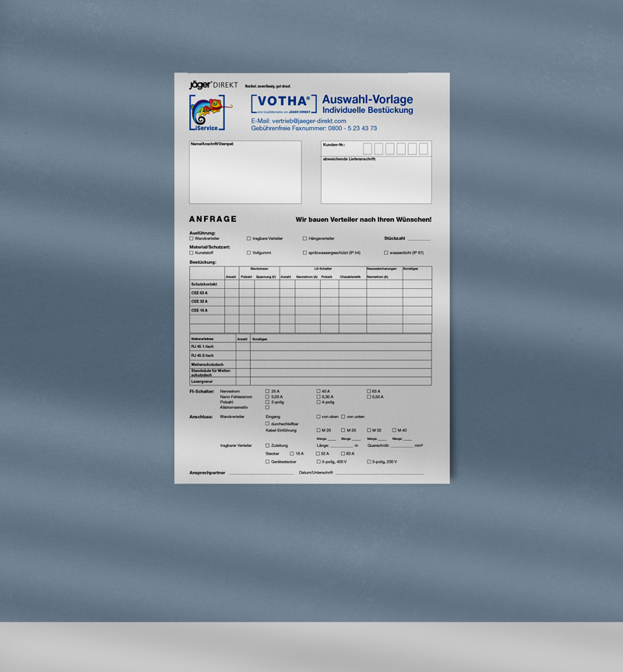623x672 pixels.
Task: Click the Stückzahl entry line
Action: (419, 239)
